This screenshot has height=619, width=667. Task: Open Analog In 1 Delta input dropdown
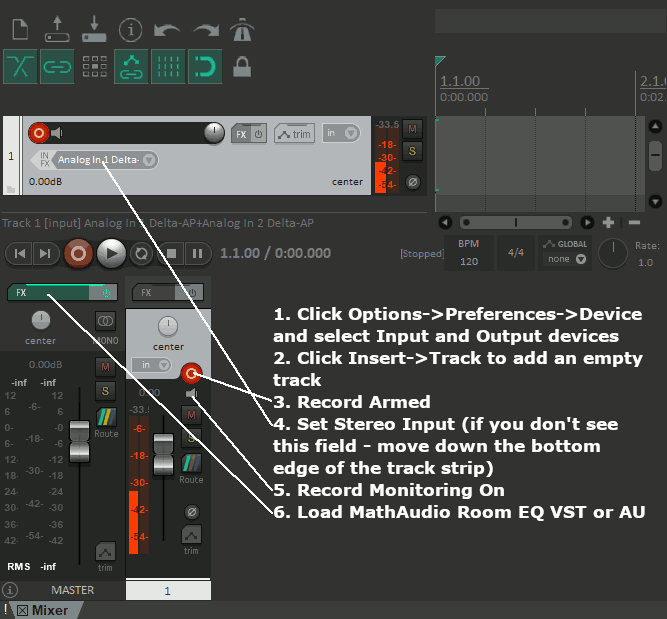[105, 160]
